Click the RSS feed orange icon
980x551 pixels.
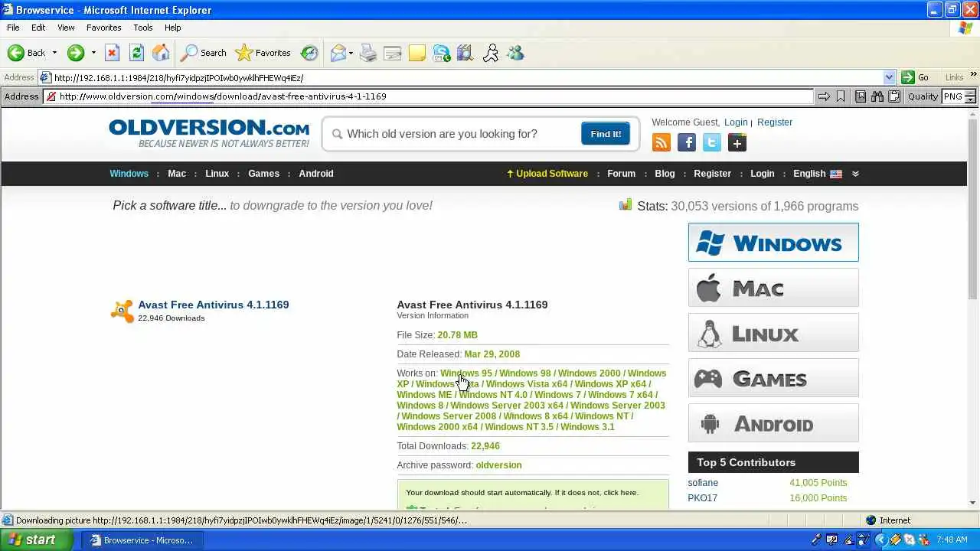(661, 142)
